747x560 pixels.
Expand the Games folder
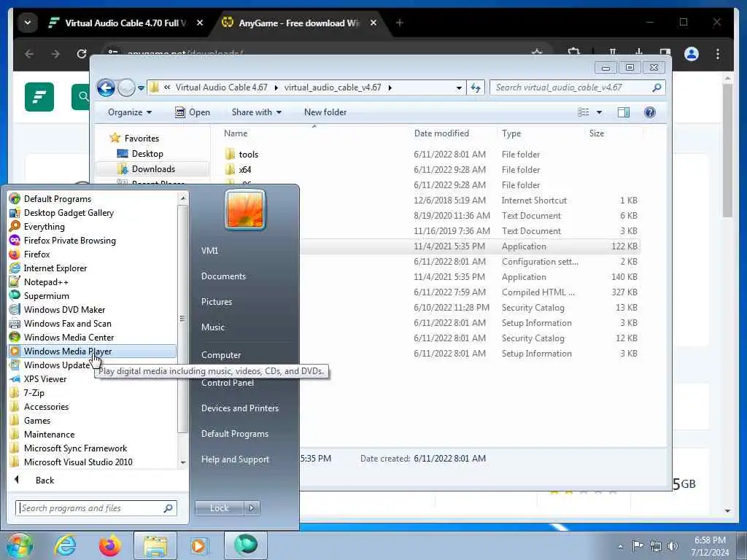point(36,420)
